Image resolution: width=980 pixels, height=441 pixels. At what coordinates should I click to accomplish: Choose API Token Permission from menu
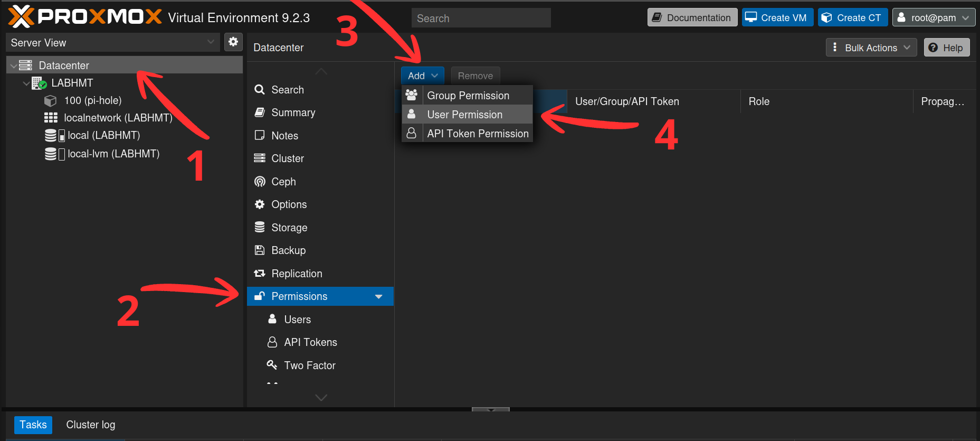pos(468,134)
